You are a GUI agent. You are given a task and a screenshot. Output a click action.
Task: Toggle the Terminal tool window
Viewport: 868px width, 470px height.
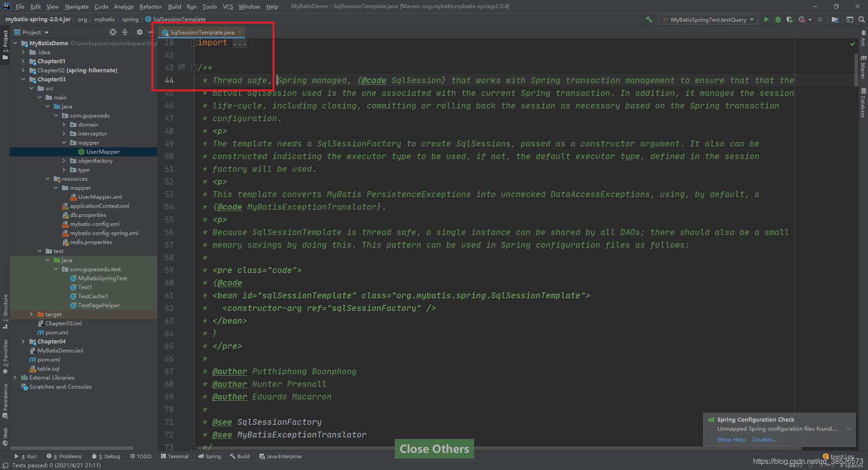pyautogui.click(x=175, y=456)
